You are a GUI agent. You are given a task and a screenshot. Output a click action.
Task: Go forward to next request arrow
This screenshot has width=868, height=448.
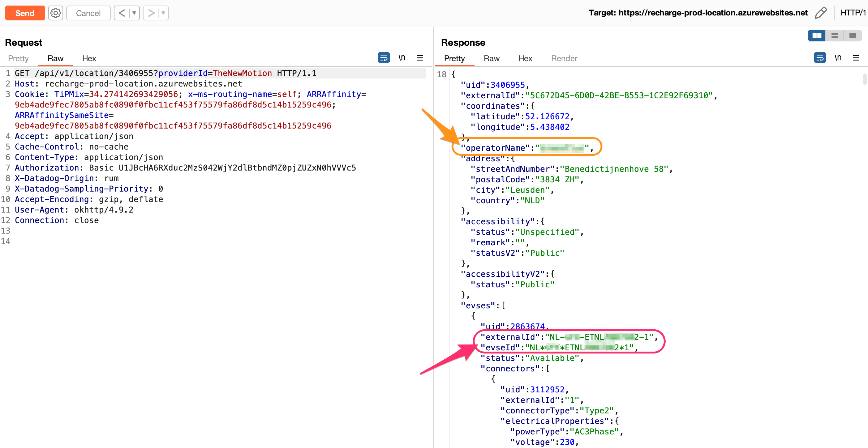coord(151,13)
